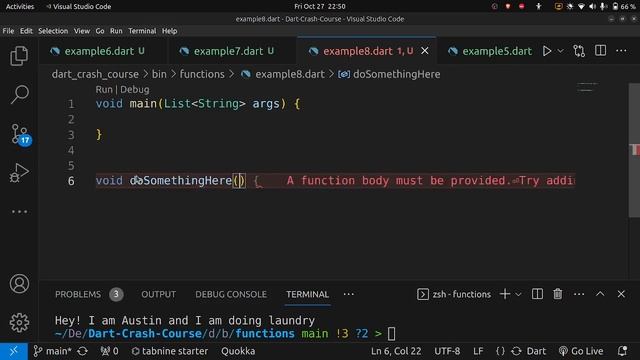The image size is (640, 360).
Task: Create a new terminal with plus icon
Action: tap(505, 294)
